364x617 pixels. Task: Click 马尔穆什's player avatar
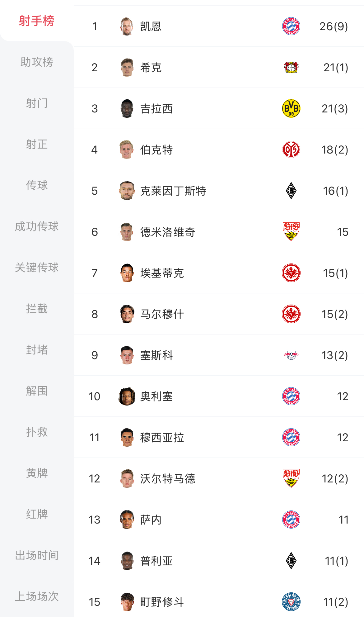pyautogui.click(x=127, y=314)
